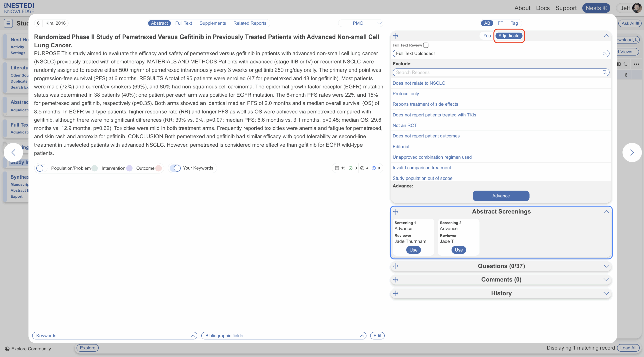Check the Full Text Review checkbox
The width and height of the screenshot is (644, 357).
[x=426, y=45]
